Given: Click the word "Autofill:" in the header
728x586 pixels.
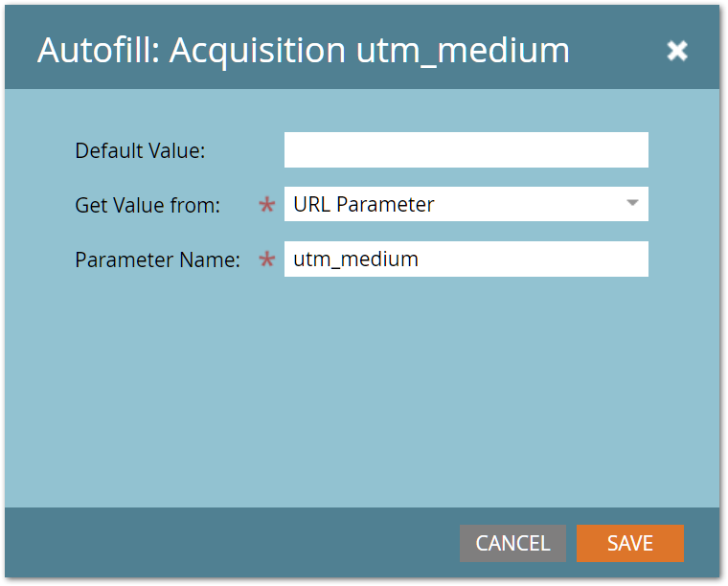Looking at the screenshot, I should 98,51.
